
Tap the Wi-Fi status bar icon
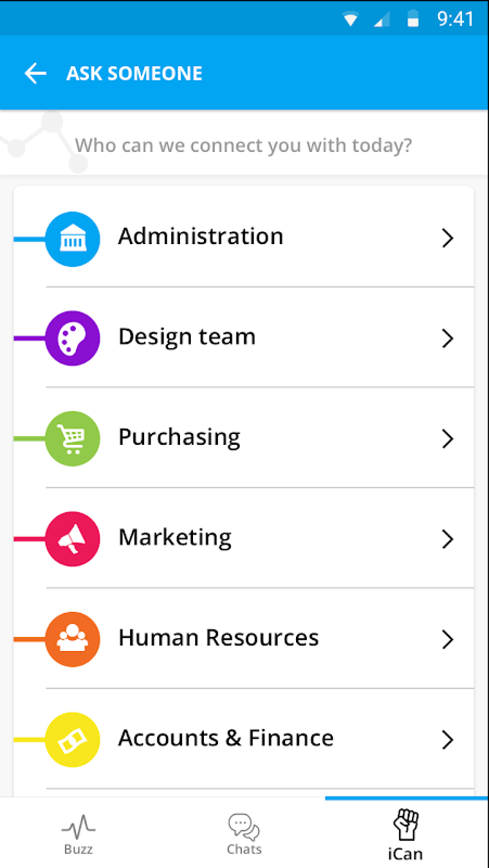[350, 20]
